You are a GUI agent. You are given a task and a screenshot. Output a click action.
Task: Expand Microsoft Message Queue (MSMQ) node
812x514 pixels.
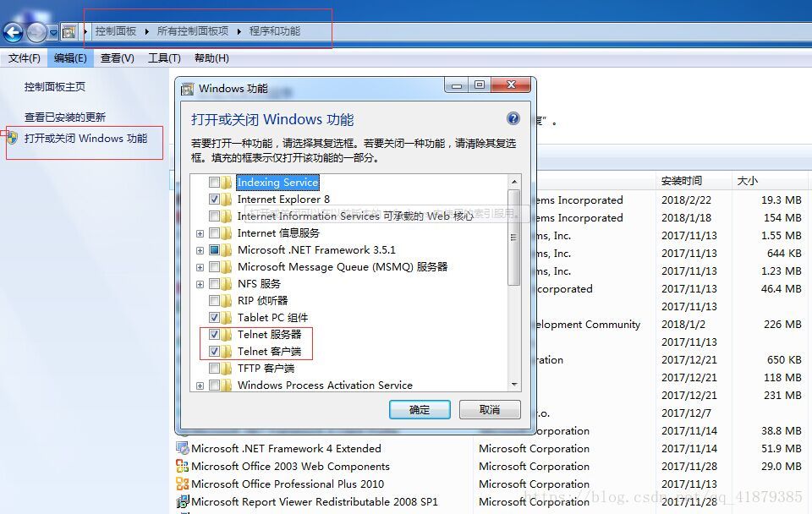click(200, 268)
